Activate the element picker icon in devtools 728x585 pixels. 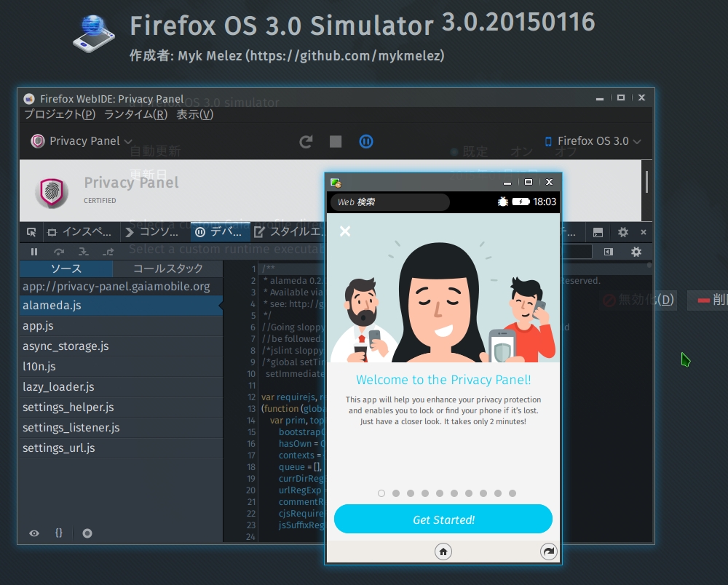click(31, 232)
